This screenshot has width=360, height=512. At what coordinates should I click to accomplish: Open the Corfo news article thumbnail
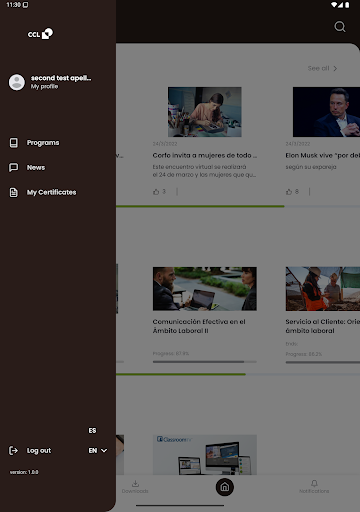click(205, 112)
